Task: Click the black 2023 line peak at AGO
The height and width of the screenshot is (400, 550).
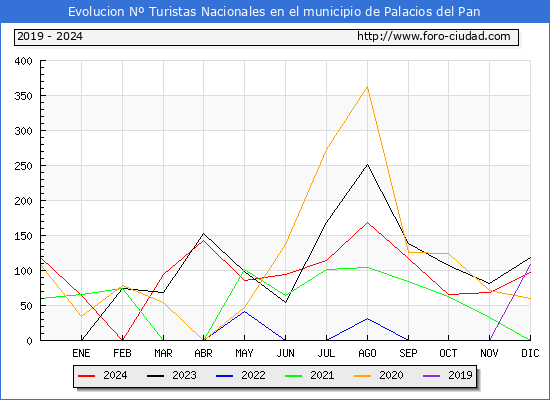Action: pyautogui.click(x=367, y=164)
